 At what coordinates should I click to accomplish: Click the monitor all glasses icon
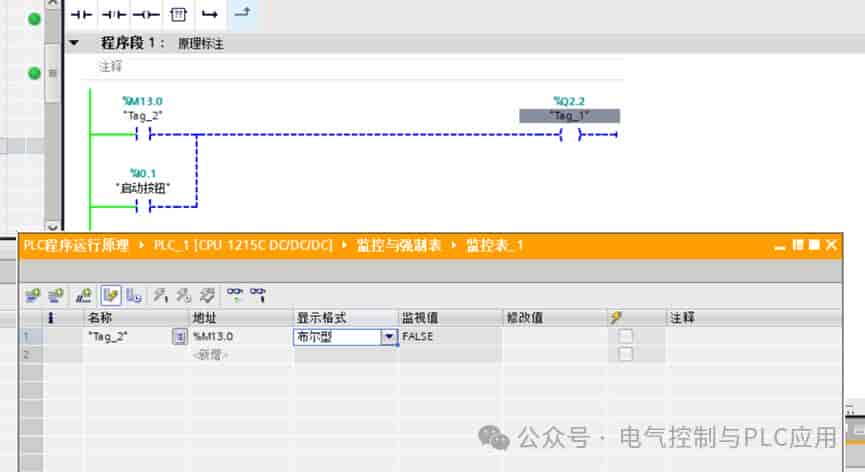pos(235,295)
